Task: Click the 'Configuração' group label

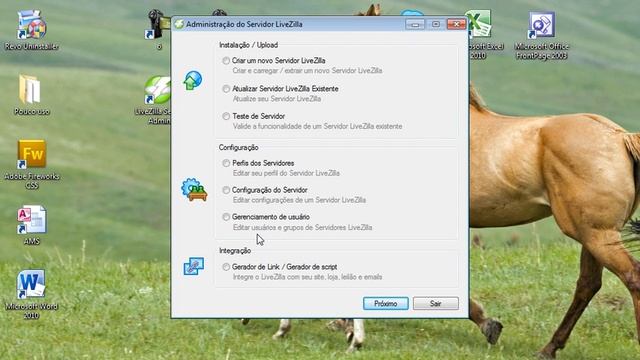Action: click(x=239, y=147)
